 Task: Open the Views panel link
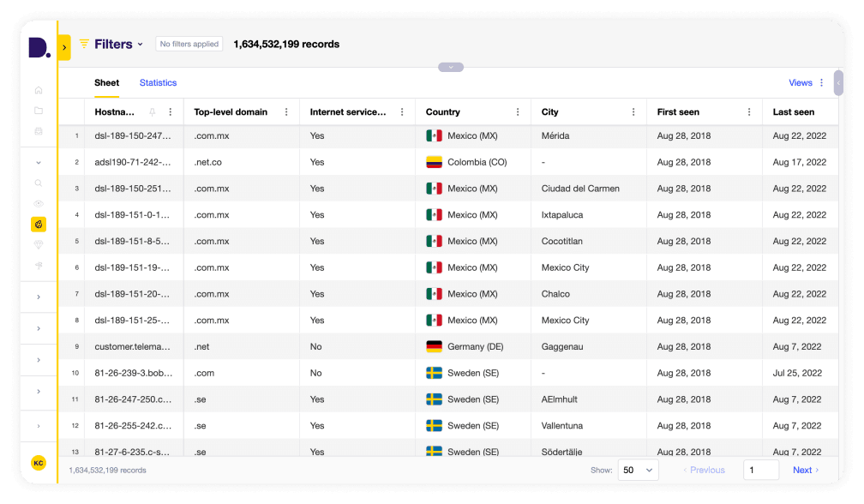click(800, 82)
